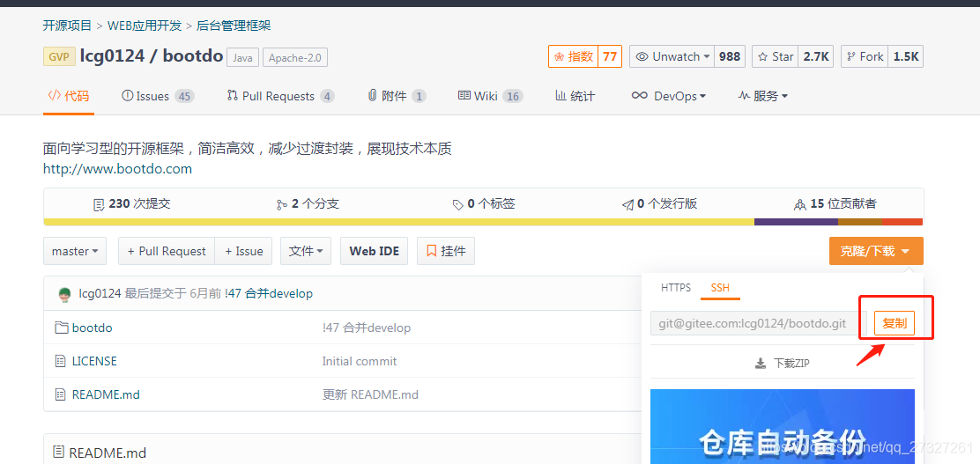Click the Initial commit message
Screen dimensions: 980x464
[360, 361]
